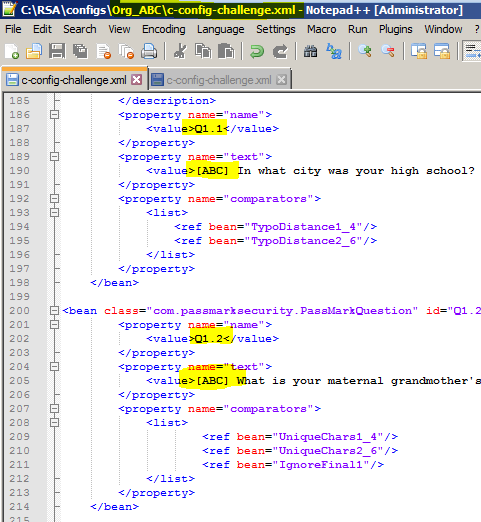The width and height of the screenshot is (481, 522).
Task: Click the Open file folder icon
Action: point(34,52)
